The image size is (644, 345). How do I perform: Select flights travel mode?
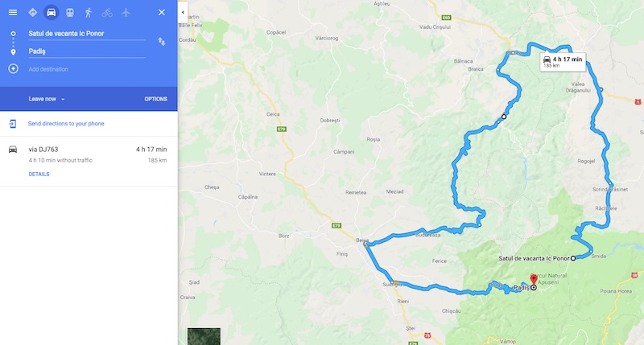click(126, 12)
